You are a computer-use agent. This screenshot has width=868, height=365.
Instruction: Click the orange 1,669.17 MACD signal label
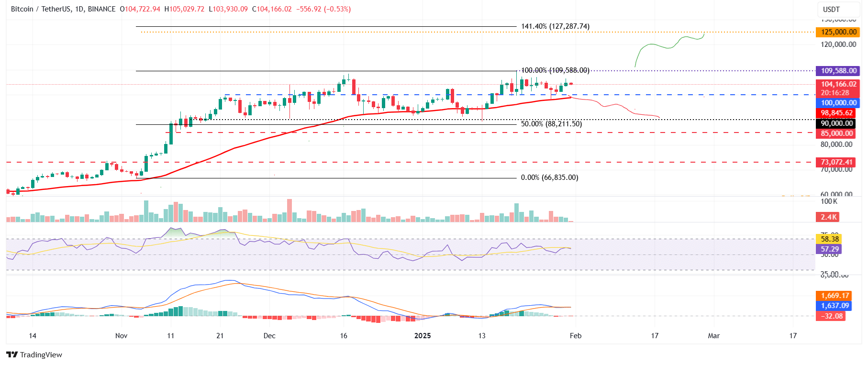tap(834, 296)
